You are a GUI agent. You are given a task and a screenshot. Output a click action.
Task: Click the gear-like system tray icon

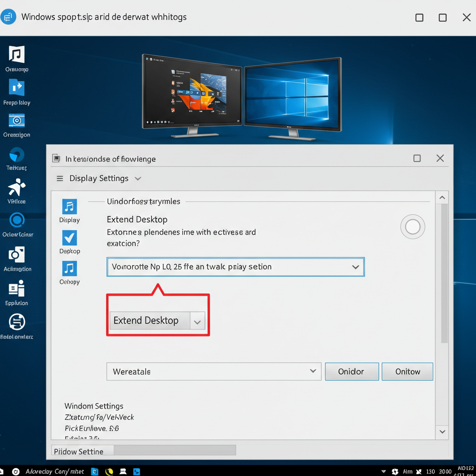pos(395,472)
